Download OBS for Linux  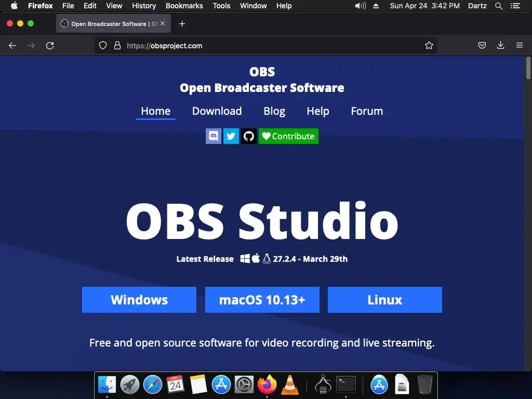pyautogui.click(x=385, y=300)
